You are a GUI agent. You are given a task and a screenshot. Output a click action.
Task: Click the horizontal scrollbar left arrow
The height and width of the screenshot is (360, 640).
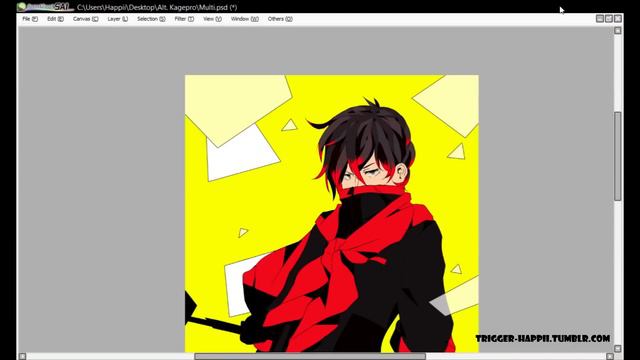[x=22, y=356]
